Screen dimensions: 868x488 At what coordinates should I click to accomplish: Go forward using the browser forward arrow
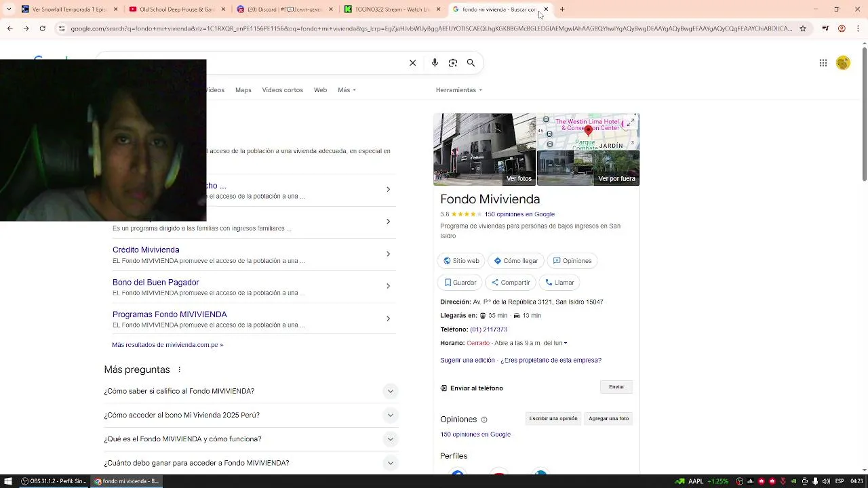click(26, 28)
